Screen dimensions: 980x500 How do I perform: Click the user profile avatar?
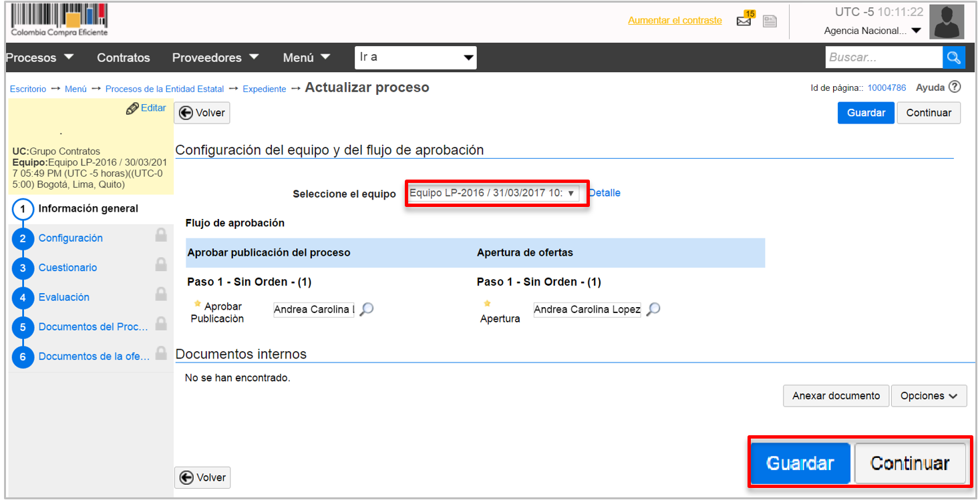click(947, 22)
